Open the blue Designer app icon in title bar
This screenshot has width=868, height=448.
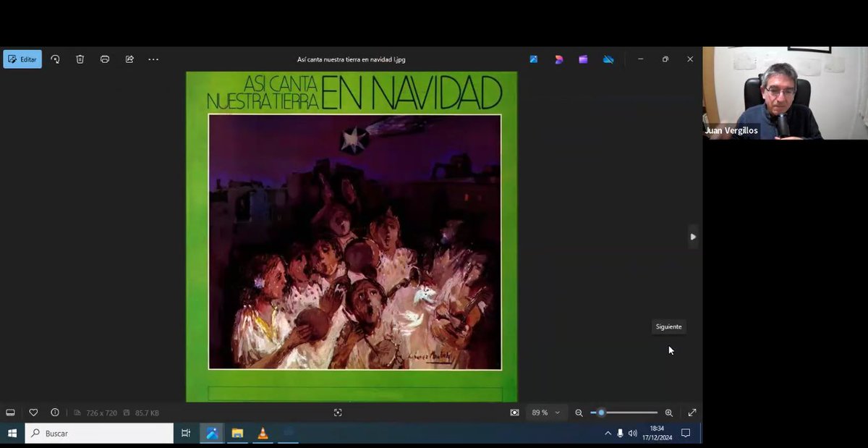[x=534, y=59]
